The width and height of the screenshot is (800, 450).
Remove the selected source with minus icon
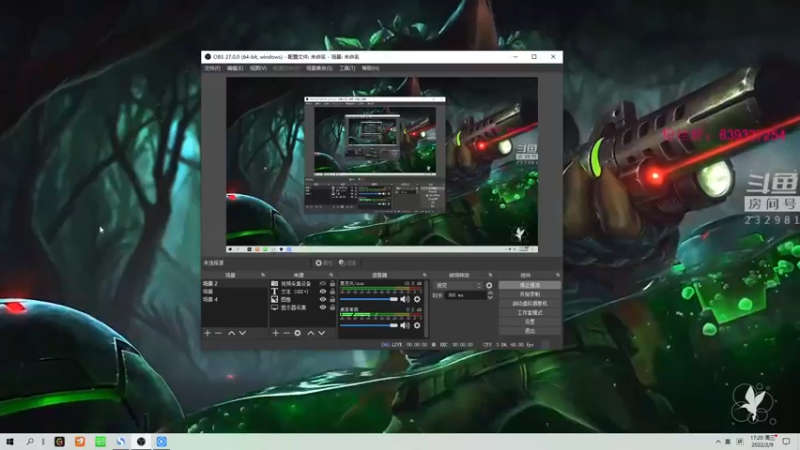[x=286, y=333]
